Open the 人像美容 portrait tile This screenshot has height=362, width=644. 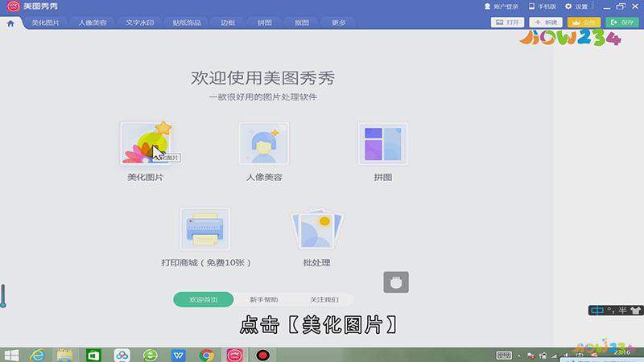pos(264,143)
